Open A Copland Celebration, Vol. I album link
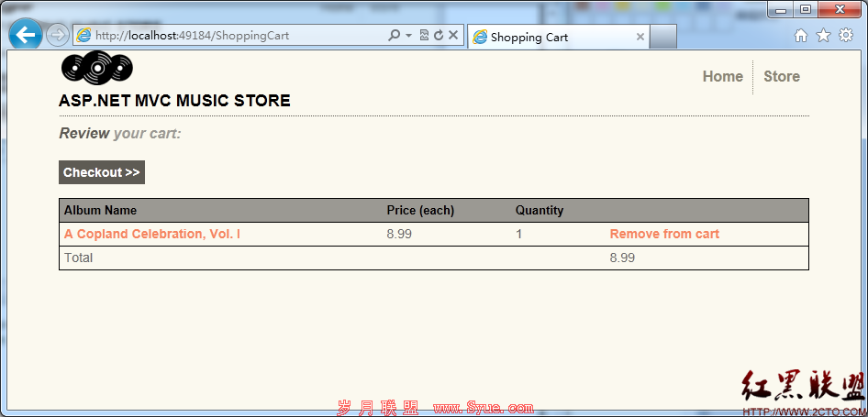 pyautogui.click(x=151, y=234)
